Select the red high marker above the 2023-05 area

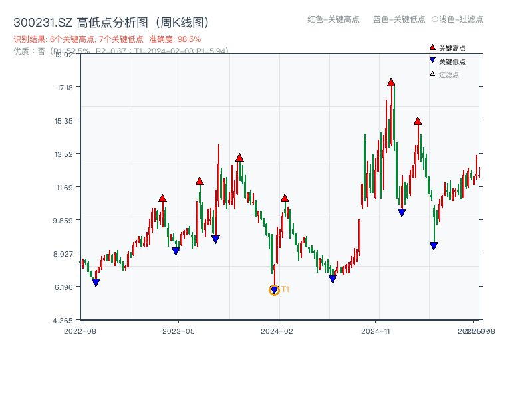pyautogui.click(x=162, y=198)
